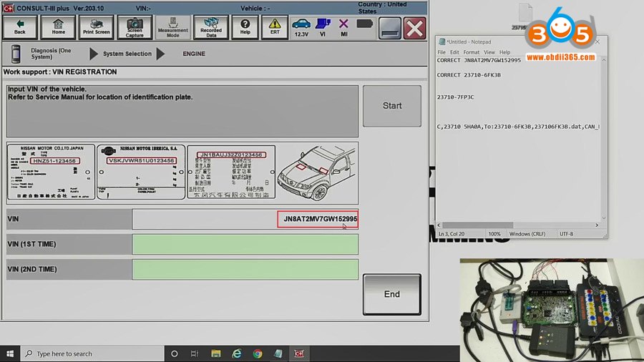Click the Diagnosis (One System) phone icon

(16, 54)
